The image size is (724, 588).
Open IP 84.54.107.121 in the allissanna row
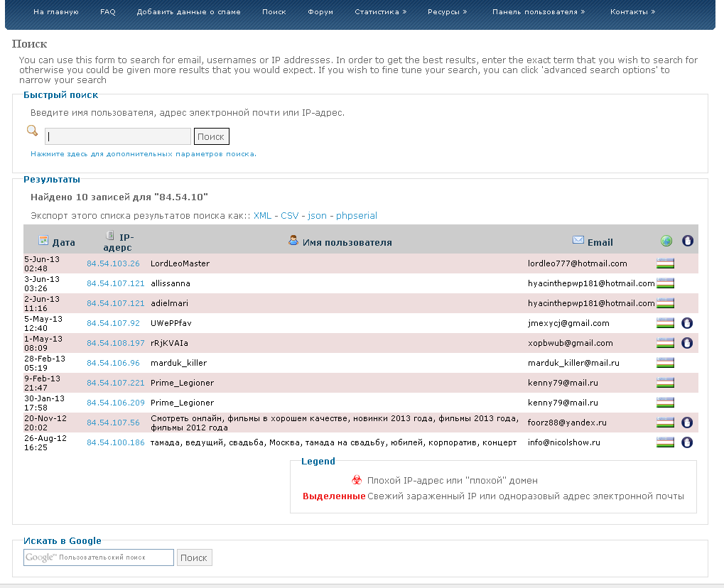point(115,283)
